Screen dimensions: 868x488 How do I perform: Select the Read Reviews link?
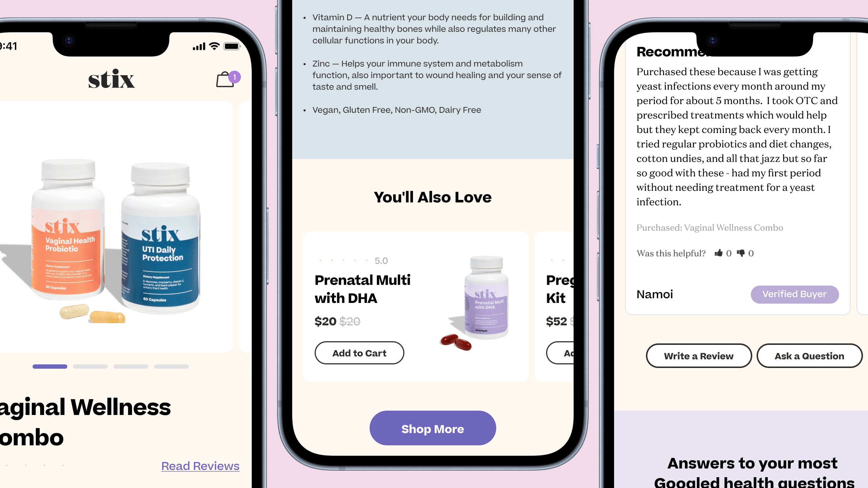point(200,466)
